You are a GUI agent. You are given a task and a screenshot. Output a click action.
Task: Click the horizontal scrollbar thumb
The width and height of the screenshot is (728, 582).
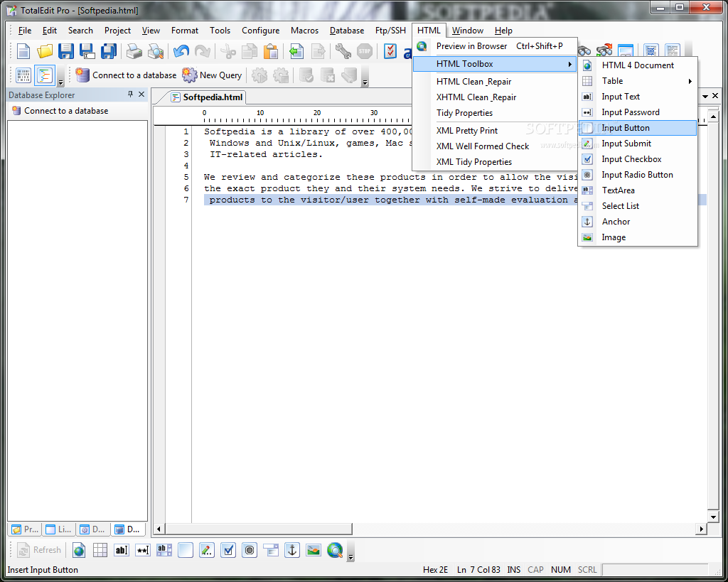pyautogui.click(x=259, y=529)
